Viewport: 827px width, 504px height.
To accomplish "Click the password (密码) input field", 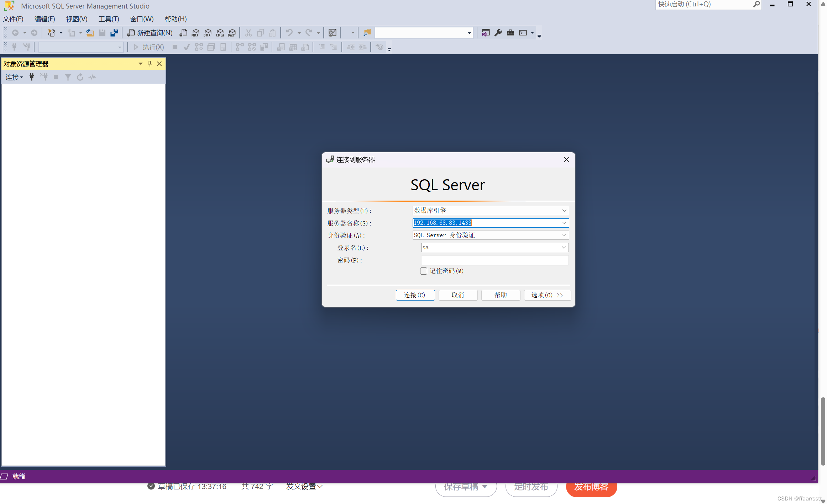I will [x=494, y=260].
